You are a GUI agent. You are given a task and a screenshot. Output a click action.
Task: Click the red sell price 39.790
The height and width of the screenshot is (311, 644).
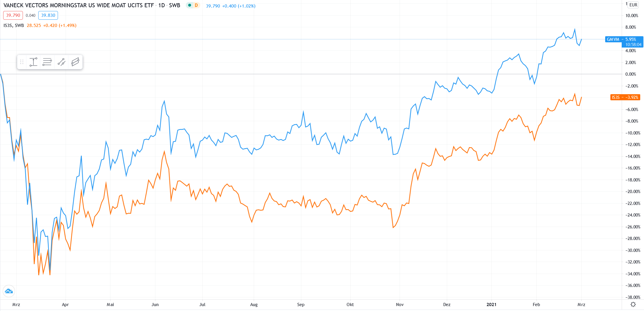coord(13,15)
